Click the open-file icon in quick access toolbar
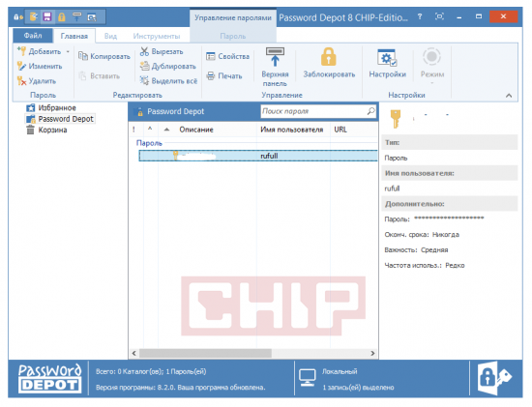532x407 pixels. (x=33, y=16)
